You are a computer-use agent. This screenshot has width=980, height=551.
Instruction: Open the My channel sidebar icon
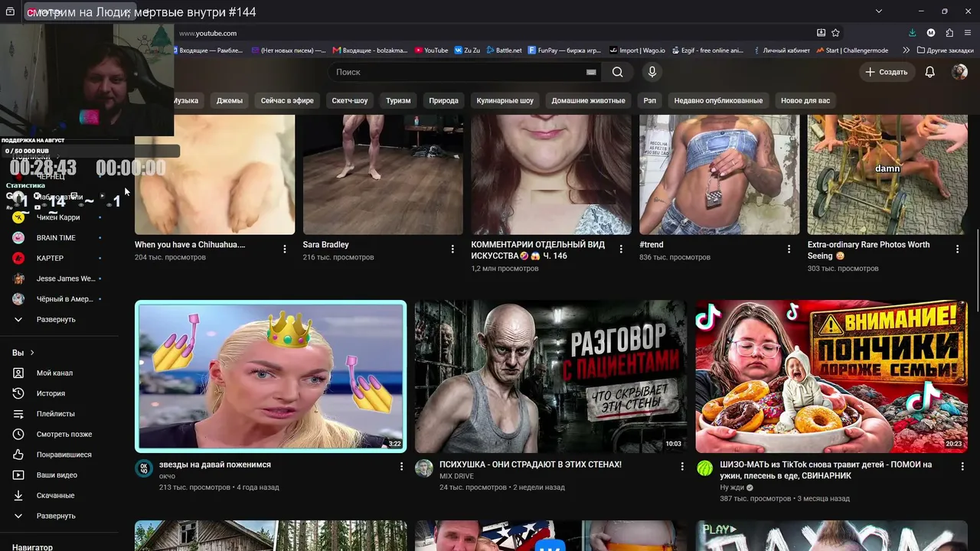[x=18, y=373]
